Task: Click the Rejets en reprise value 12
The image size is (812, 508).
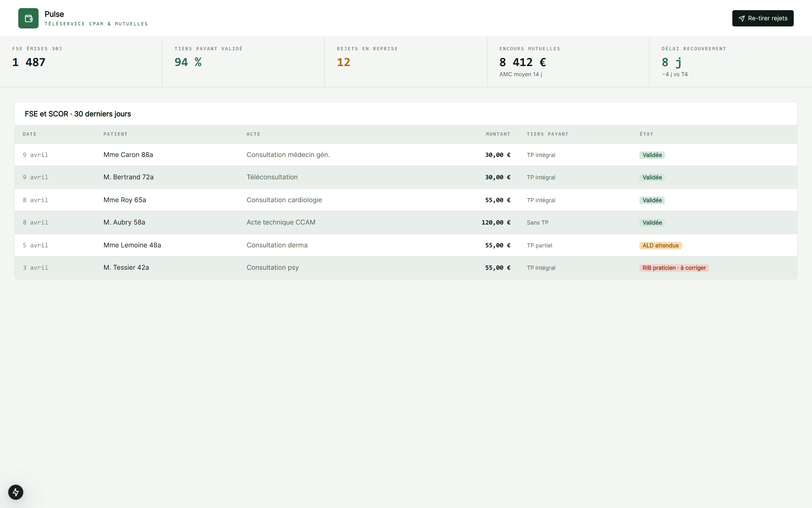Action: (x=343, y=62)
